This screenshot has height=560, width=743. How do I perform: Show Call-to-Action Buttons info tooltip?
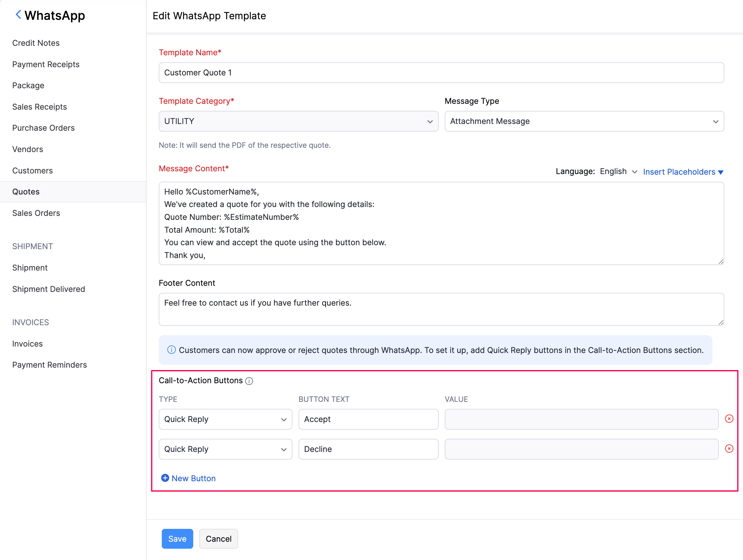point(249,381)
